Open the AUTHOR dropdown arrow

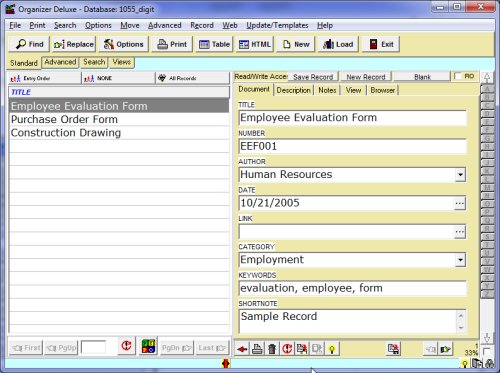[x=460, y=174]
